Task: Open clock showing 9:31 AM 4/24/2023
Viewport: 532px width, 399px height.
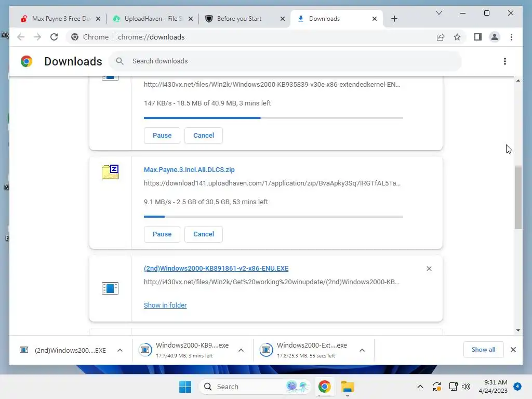Action: point(493,387)
